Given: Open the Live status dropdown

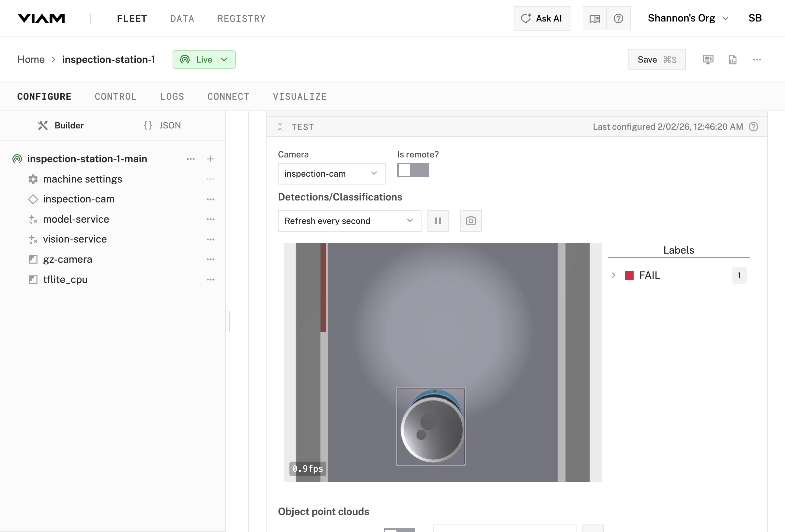Looking at the screenshot, I should pyautogui.click(x=204, y=60).
